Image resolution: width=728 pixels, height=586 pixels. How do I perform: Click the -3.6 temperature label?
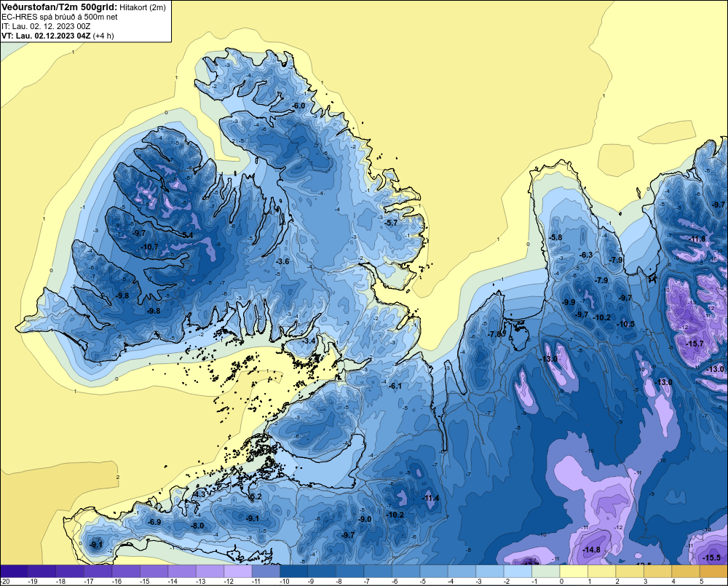tap(282, 261)
